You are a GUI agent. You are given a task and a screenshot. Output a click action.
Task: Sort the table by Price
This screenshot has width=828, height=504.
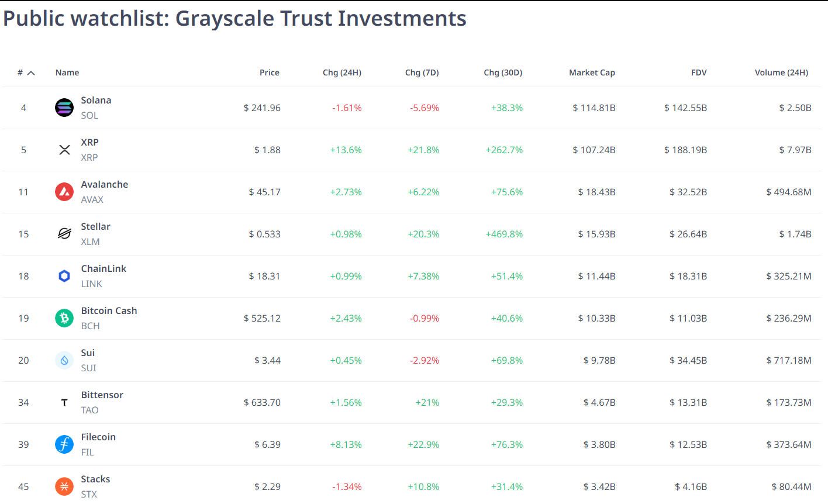click(270, 73)
